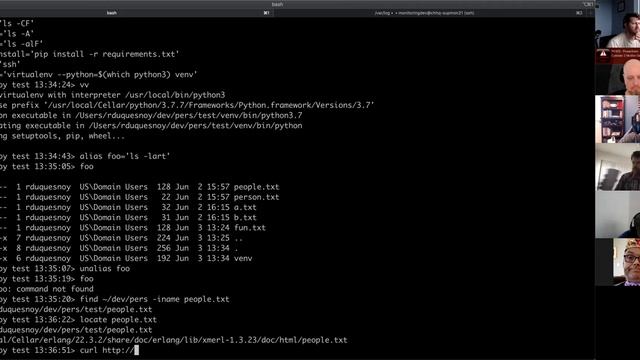Click the "alias foo='ls -lart'" command
This screenshot has width=640, height=360.
point(125,156)
